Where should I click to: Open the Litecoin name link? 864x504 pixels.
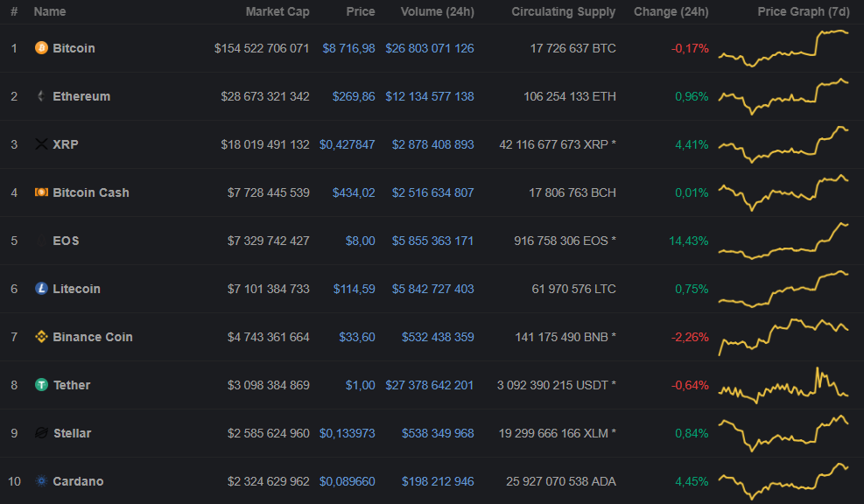(x=76, y=289)
